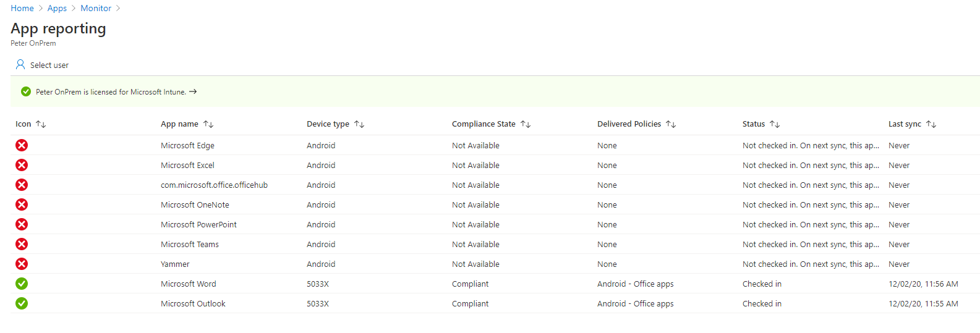Select the Microsoft PowerPoint app row
Viewport: 980px width, 333px height.
[198, 224]
